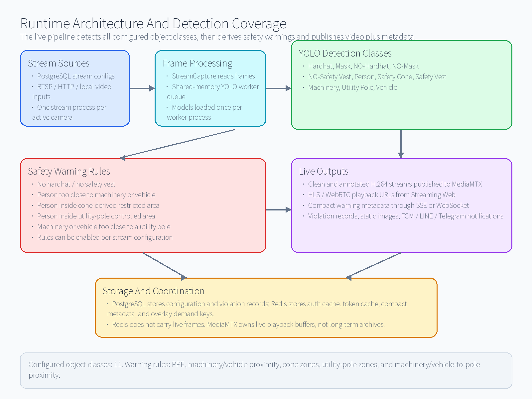Image resolution: width=532 pixels, height=399 pixels.
Task: Select the 'Stream Sources' heading
Action: coord(59,63)
